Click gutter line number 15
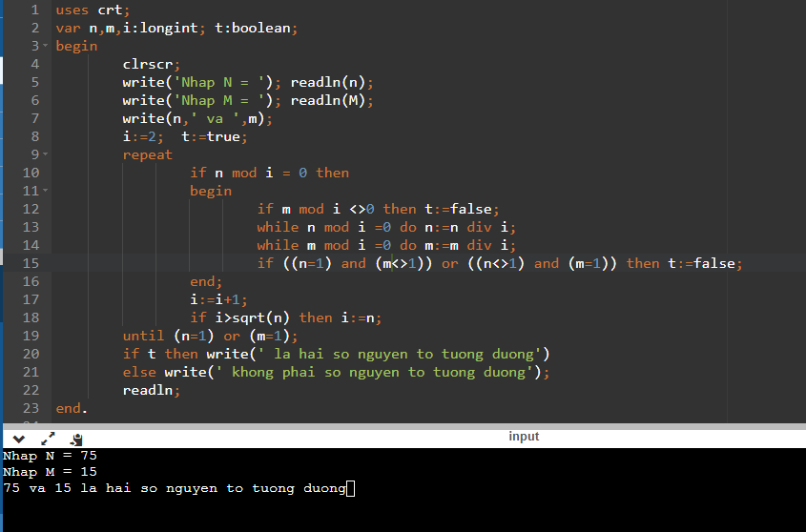Screen dimensions: 806x532 click(31, 263)
